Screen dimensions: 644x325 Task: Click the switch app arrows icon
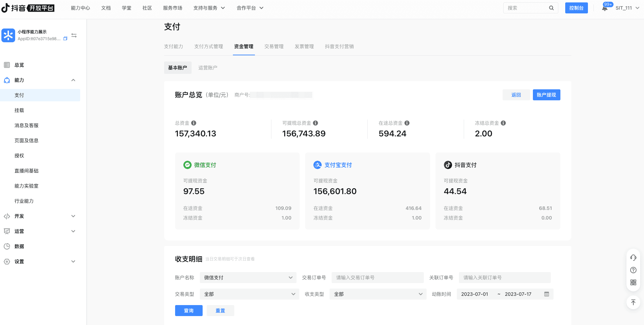tap(74, 35)
